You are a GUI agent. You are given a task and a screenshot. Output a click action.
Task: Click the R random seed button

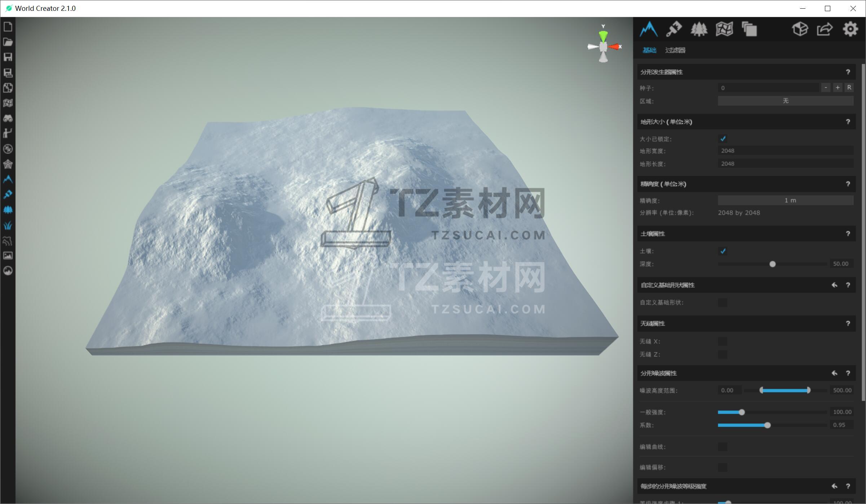(x=849, y=88)
